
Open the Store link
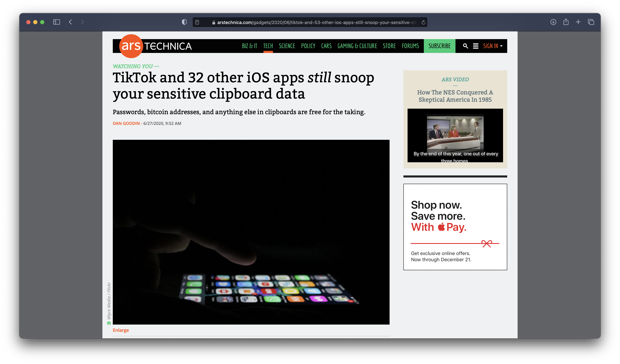pyautogui.click(x=389, y=46)
